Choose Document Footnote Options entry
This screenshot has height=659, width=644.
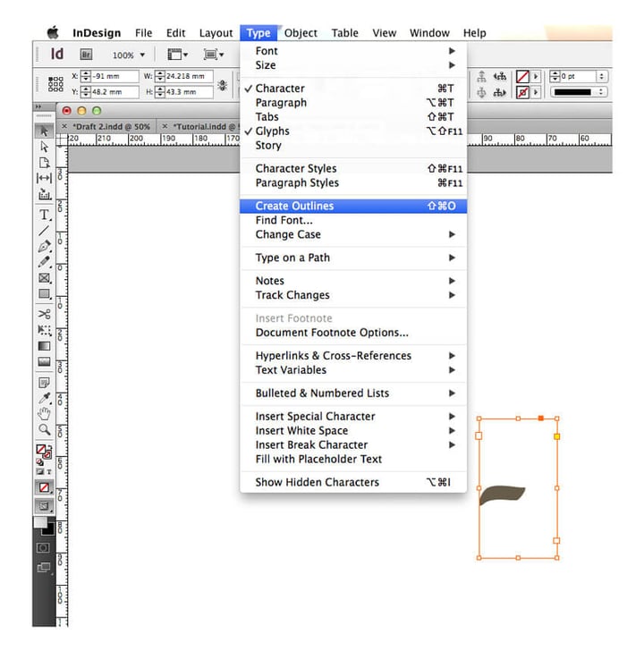click(x=353, y=333)
